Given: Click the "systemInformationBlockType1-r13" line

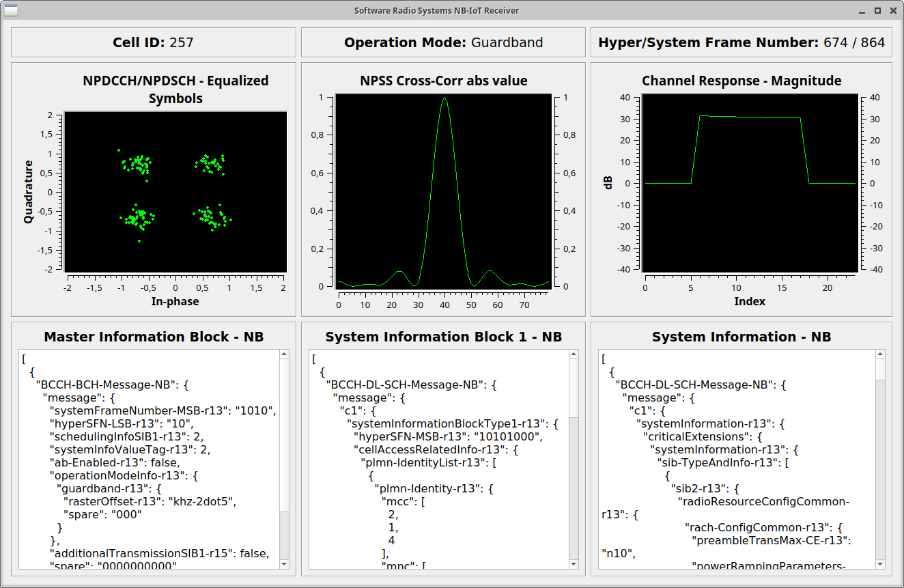Looking at the screenshot, I should [453, 423].
